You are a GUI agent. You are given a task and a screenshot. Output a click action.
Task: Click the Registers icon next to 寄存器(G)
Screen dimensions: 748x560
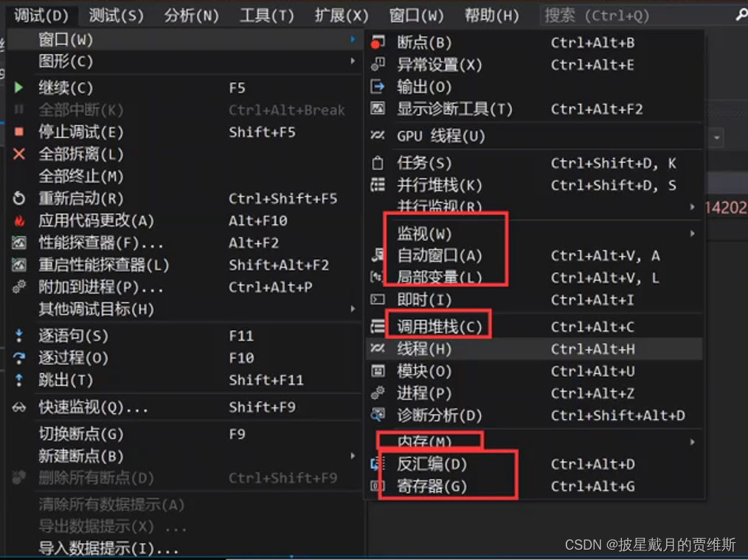(378, 486)
